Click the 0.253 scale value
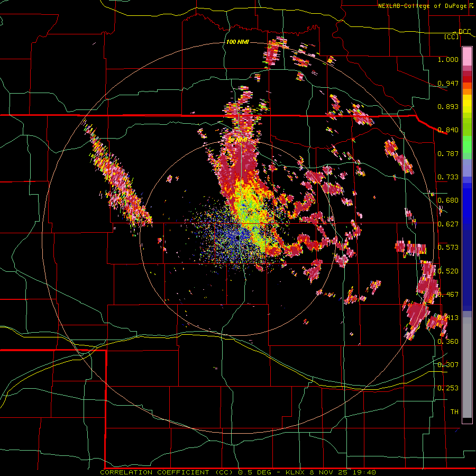The image size is (476, 476). click(x=448, y=388)
